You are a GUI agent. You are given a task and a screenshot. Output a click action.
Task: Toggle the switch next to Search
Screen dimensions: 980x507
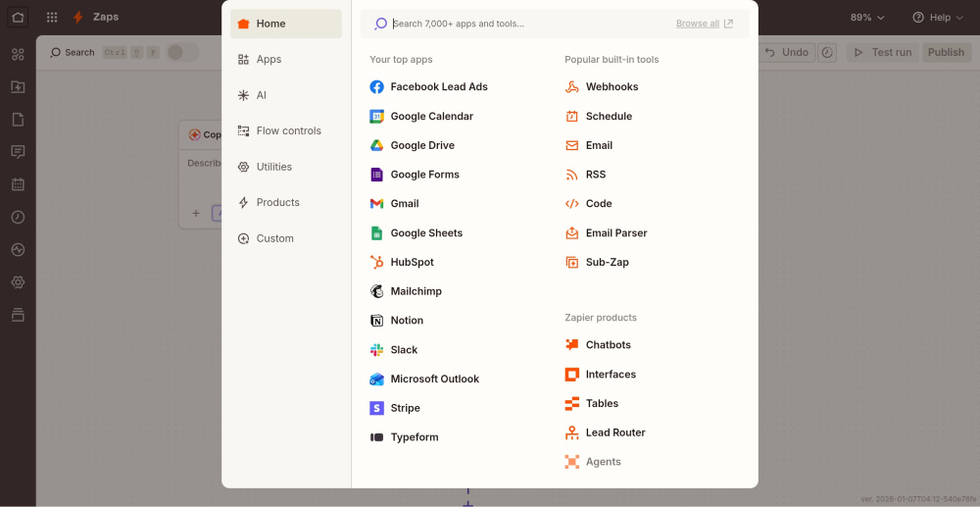(181, 52)
